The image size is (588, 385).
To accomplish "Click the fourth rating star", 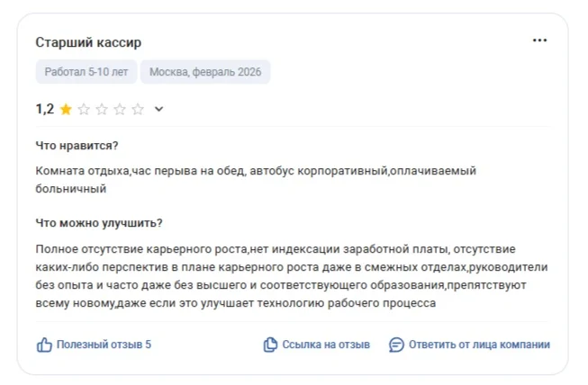I will pyautogui.click(x=120, y=110).
